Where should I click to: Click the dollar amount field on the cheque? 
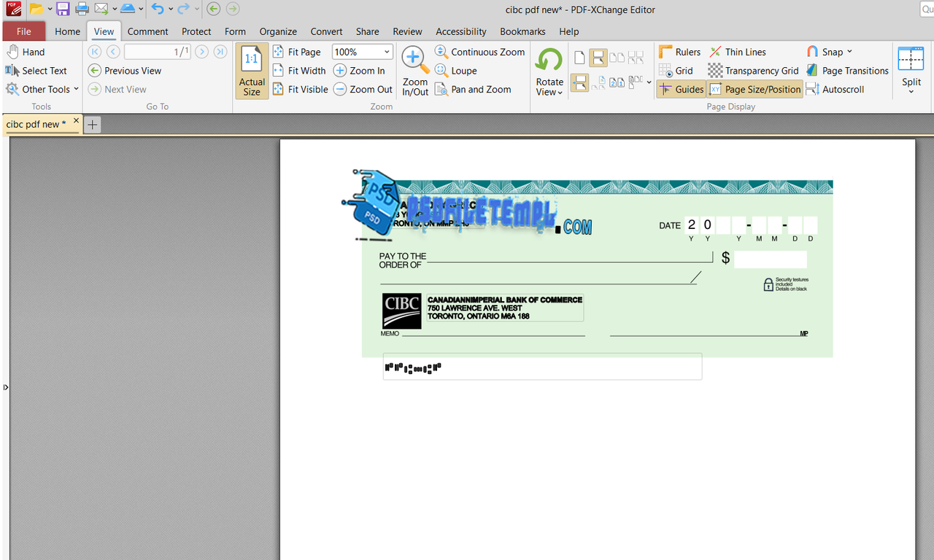click(x=771, y=259)
